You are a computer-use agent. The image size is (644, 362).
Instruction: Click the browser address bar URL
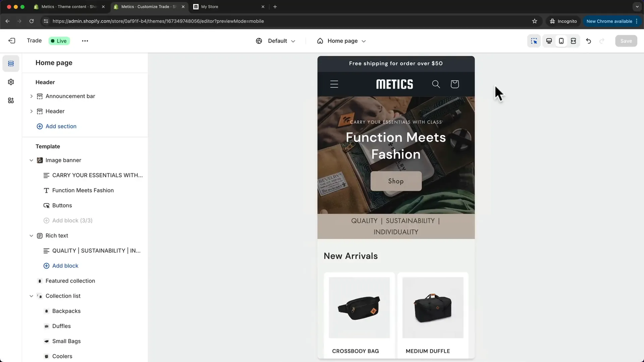(158, 21)
